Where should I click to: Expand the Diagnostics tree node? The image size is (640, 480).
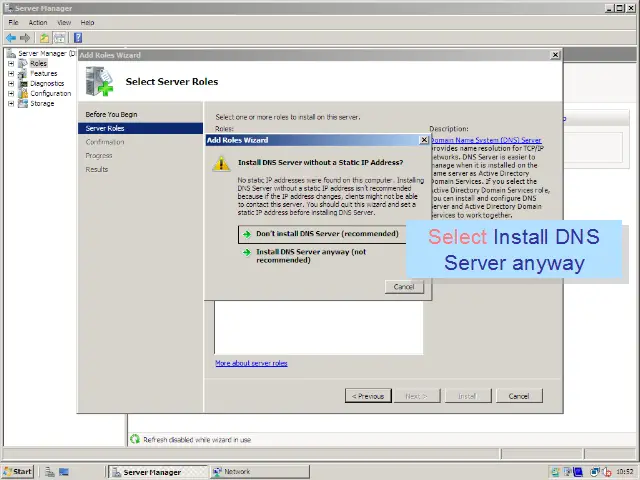[11, 84]
